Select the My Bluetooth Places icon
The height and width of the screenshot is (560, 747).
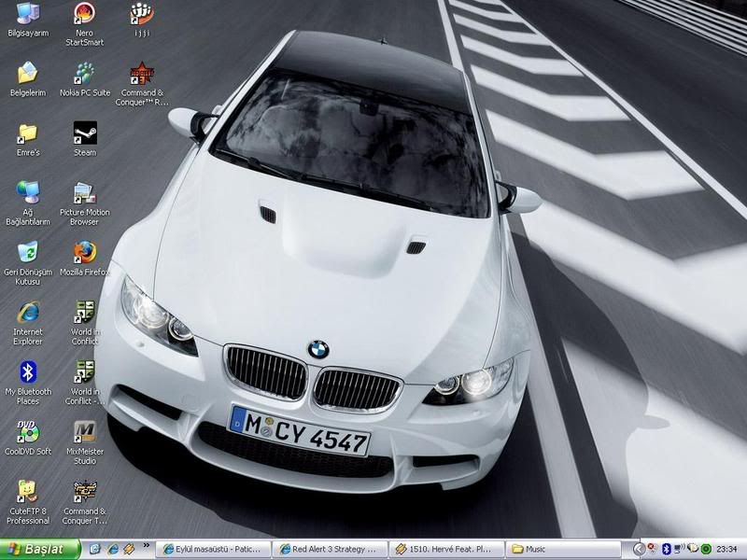point(28,372)
